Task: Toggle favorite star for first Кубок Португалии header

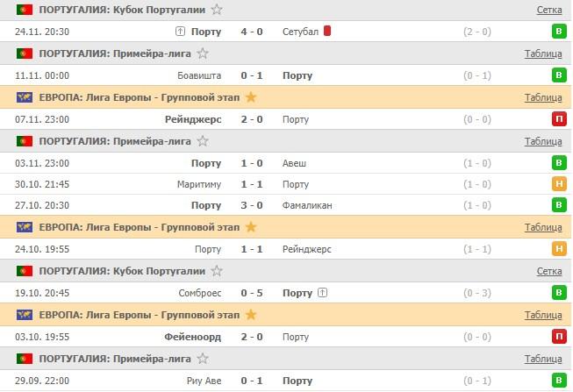Action: (x=217, y=10)
